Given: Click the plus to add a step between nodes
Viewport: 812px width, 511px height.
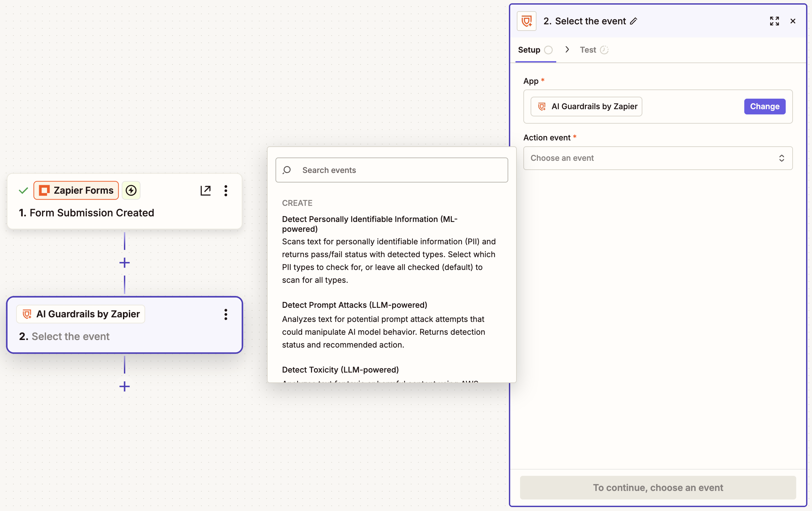Looking at the screenshot, I should tap(125, 263).
